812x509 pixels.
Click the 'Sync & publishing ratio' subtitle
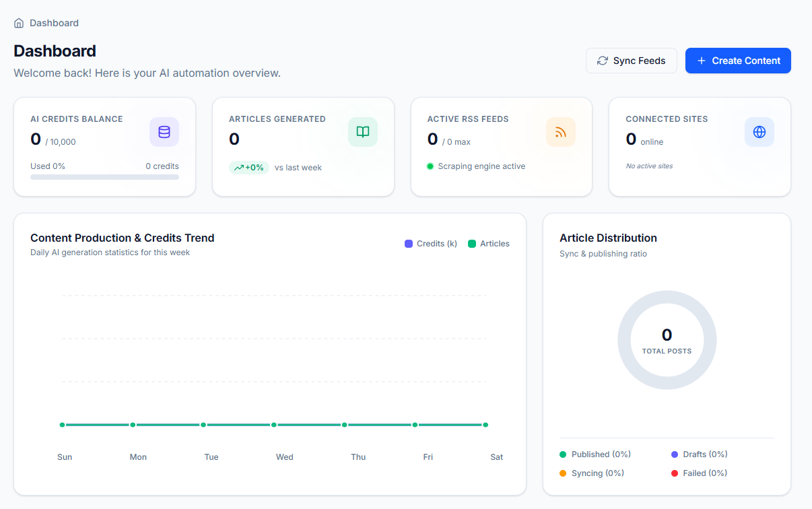point(603,254)
